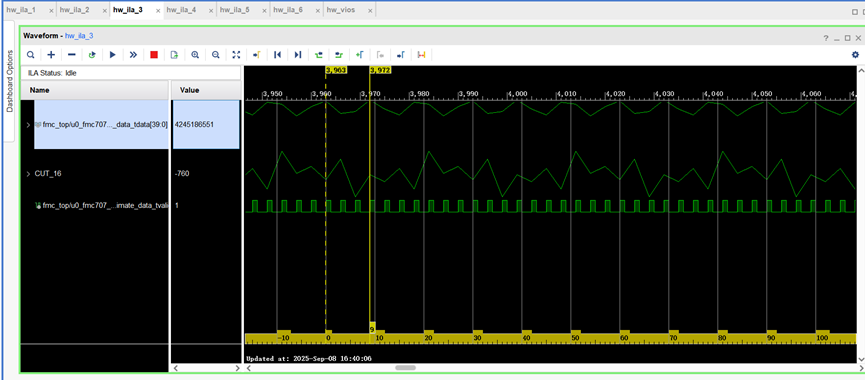The image size is (865, 380).
Task: Click the search magnifier toolbar icon
Action: pyautogui.click(x=31, y=55)
